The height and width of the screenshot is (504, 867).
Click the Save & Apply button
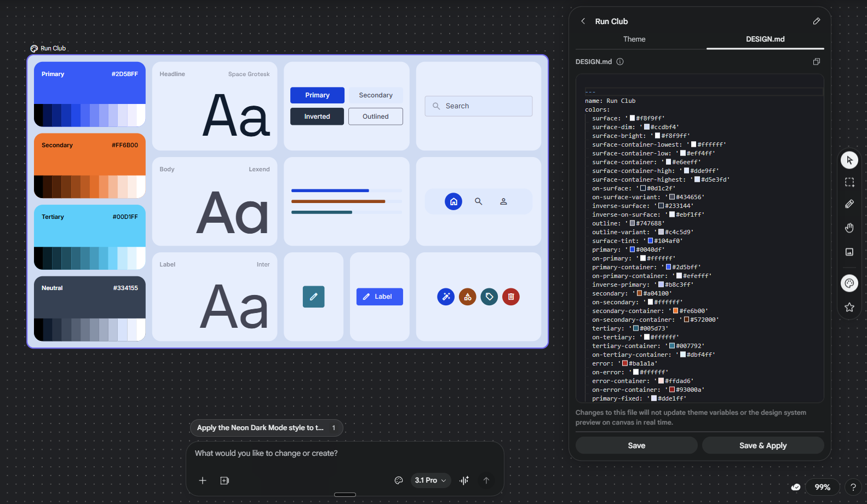(763, 445)
